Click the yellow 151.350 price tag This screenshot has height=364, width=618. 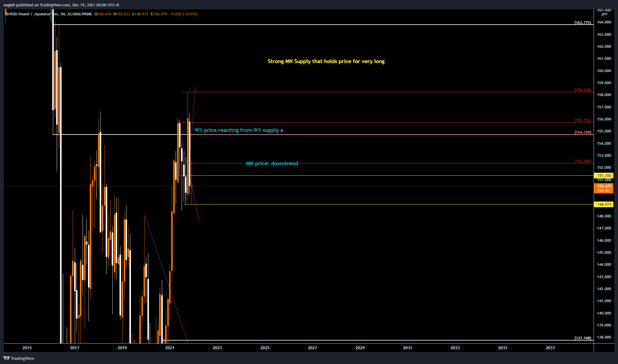click(604, 175)
